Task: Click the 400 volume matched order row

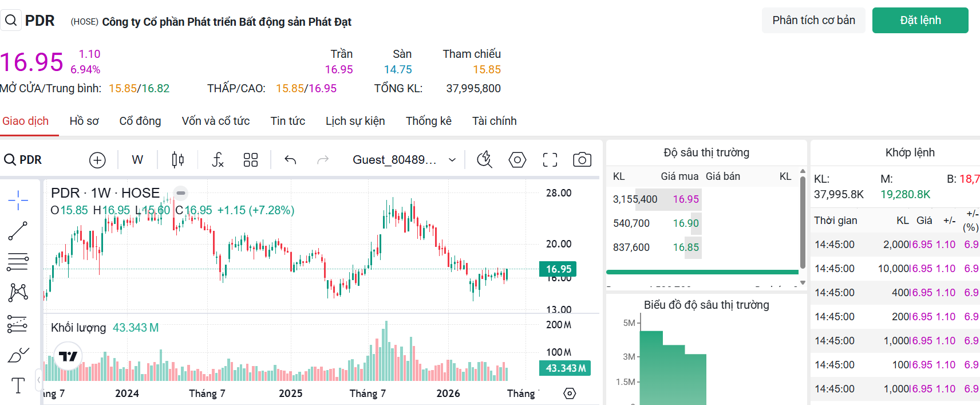Action: click(896, 293)
